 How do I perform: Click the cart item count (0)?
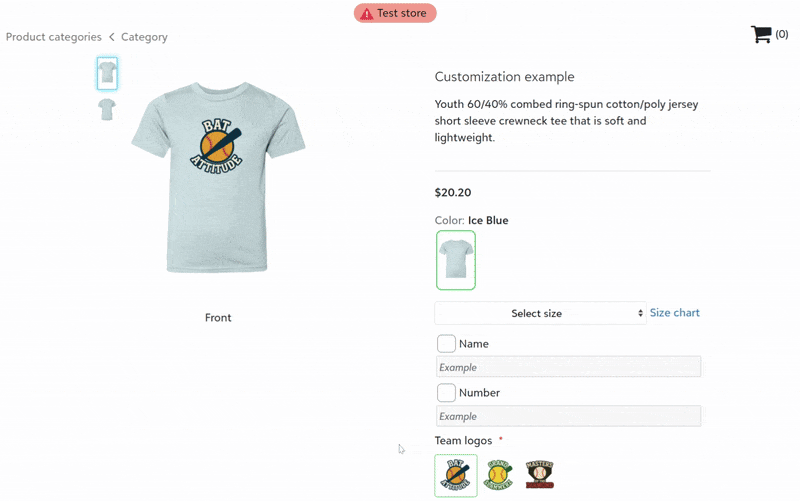[782, 35]
